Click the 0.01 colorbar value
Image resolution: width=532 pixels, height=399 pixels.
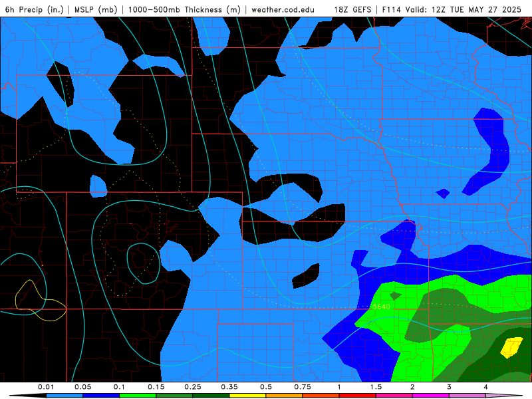(46, 387)
